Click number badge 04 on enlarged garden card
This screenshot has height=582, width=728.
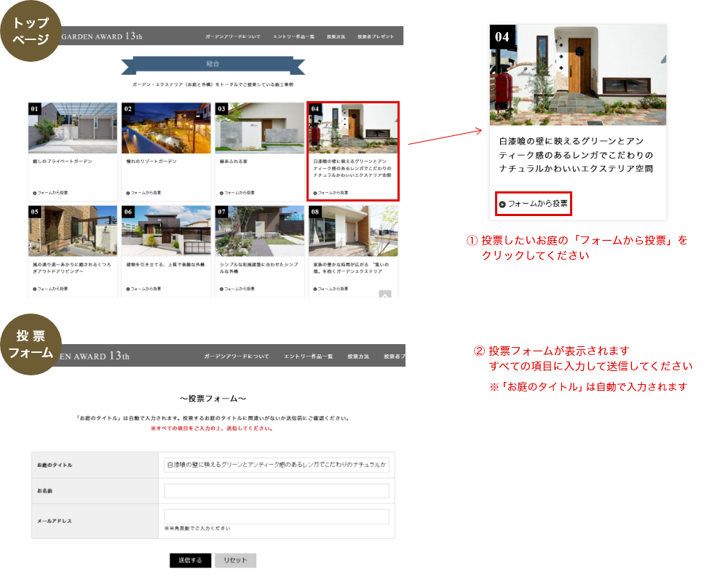pos(502,36)
